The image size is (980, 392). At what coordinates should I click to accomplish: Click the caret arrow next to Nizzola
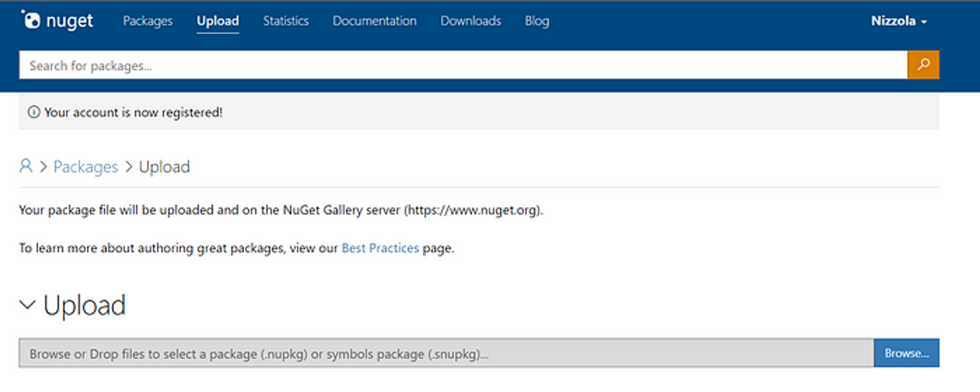[924, 22]
